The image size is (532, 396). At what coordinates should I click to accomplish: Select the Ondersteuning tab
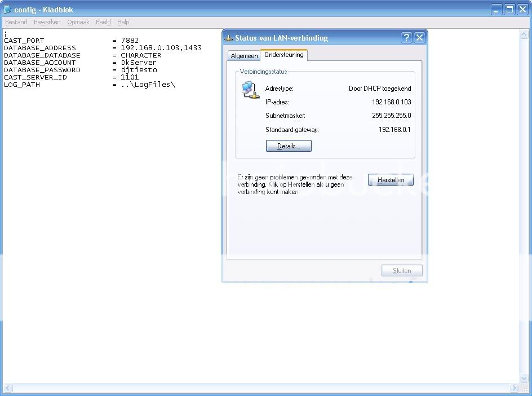pyautogui.click(x=283, y=55)
